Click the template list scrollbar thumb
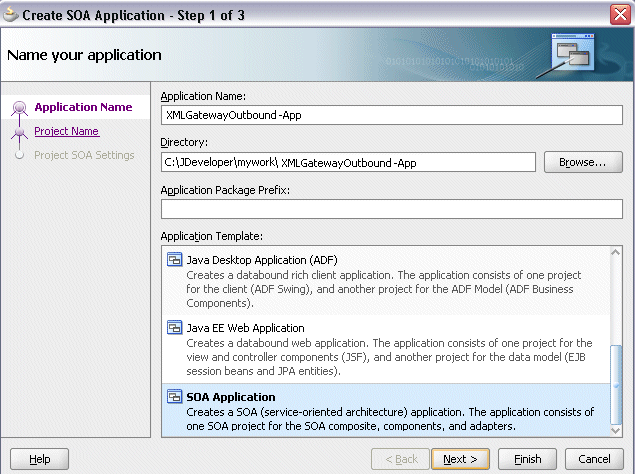Screen dimensions: 635x474 point(616,384)
